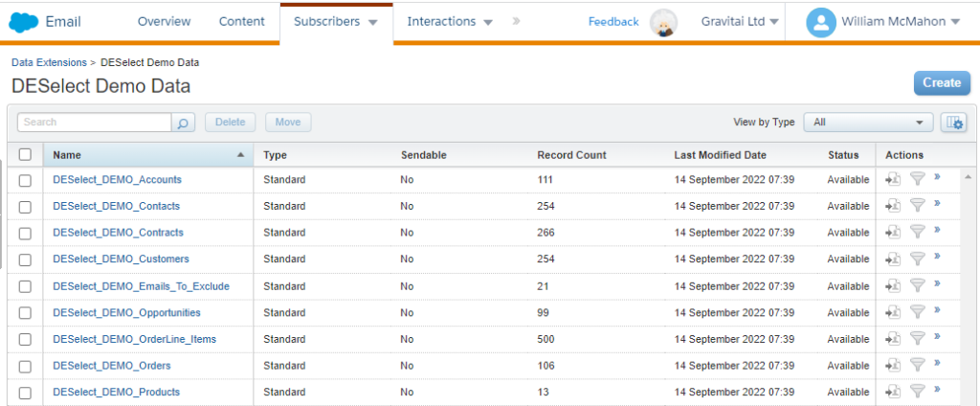Click more actions arrow for DESelect_DEMO_Contracts
This screenshot has height=406, width=980.
(938, 231)
